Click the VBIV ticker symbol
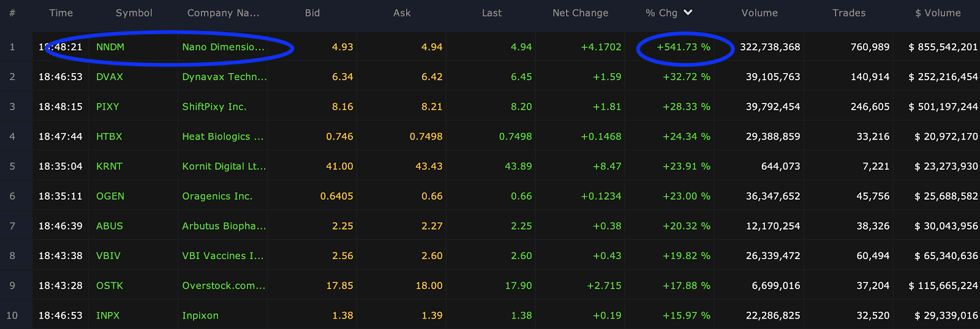This screenshot has width=980, height=329. pyautogui.click(x=108, y=256)
